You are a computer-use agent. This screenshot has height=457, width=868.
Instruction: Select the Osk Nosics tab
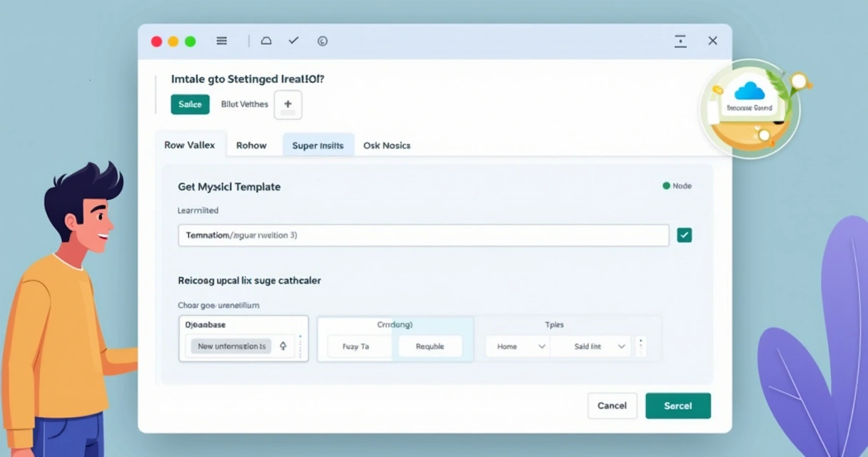[386, 145]
